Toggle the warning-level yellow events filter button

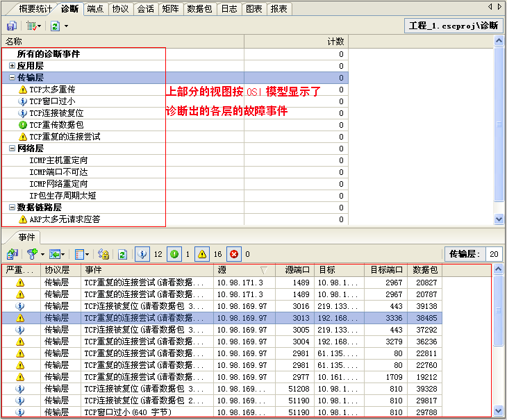(202, 254)
